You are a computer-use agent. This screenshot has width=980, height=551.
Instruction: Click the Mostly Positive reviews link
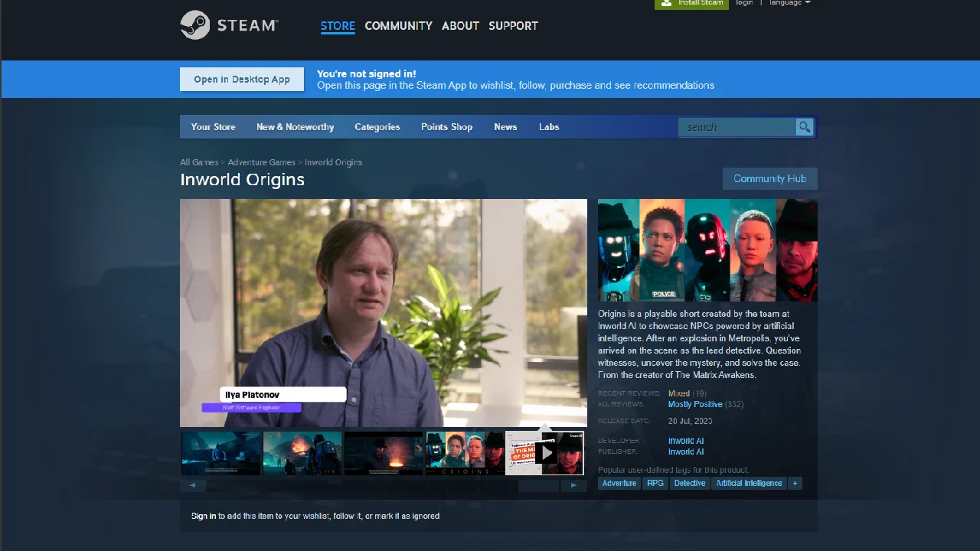point(694,404)
